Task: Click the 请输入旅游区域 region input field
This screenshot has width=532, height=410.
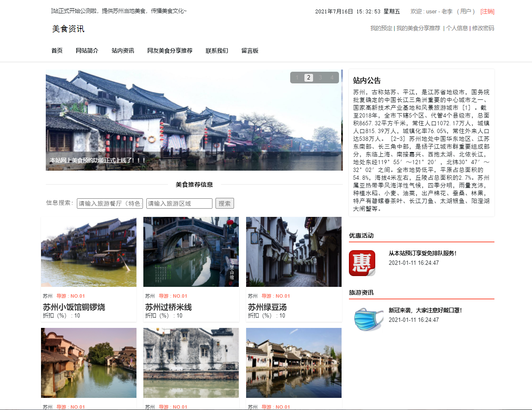Action: (x=179, y=203)
